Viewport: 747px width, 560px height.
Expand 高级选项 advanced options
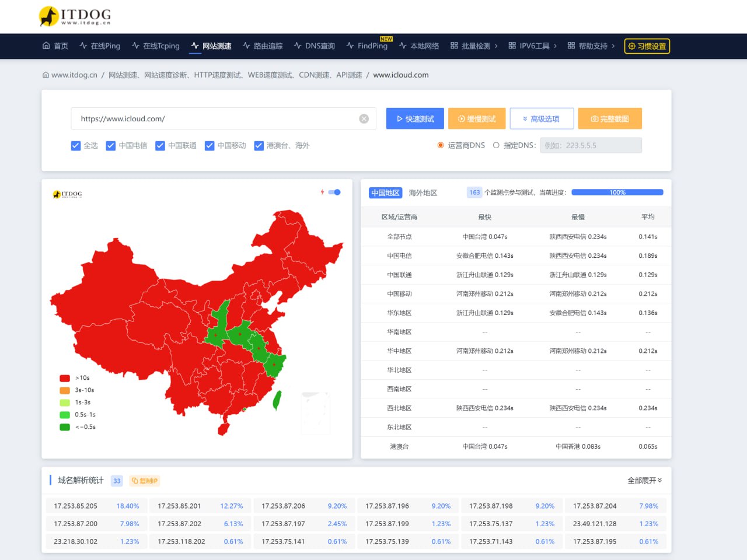pyautogui.click(x=542, y=118)
